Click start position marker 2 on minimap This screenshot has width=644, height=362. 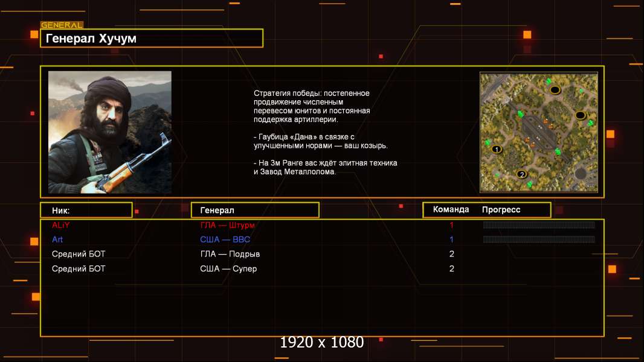pos(521,174)
